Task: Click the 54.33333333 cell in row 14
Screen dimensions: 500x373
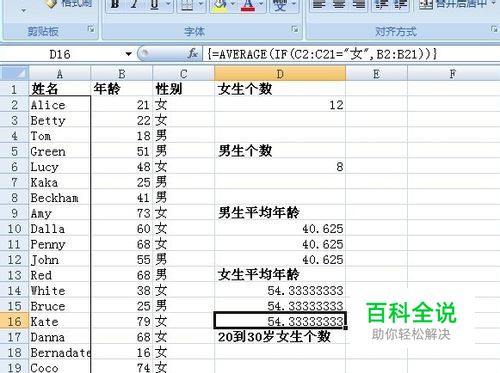Action: [x=280, y=290]
